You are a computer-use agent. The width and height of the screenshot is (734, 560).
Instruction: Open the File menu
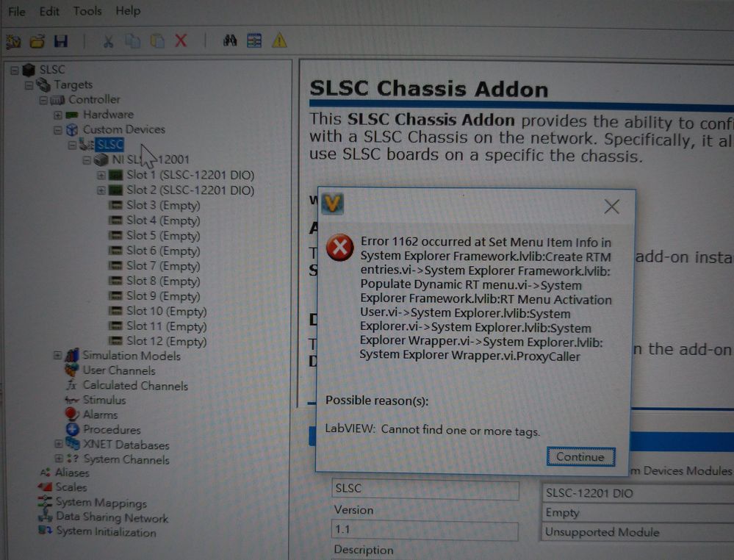[x=16, y=11]
